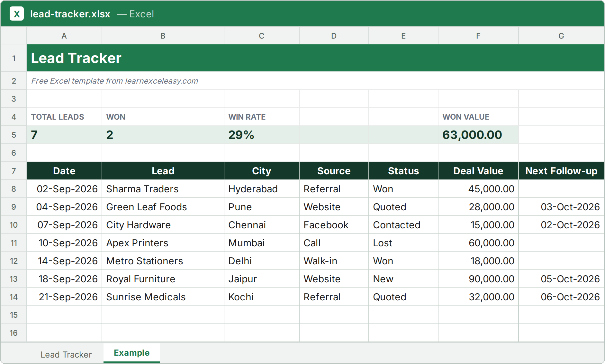
Task: Click the Sharma Traders cell
Action: point(163,189)
